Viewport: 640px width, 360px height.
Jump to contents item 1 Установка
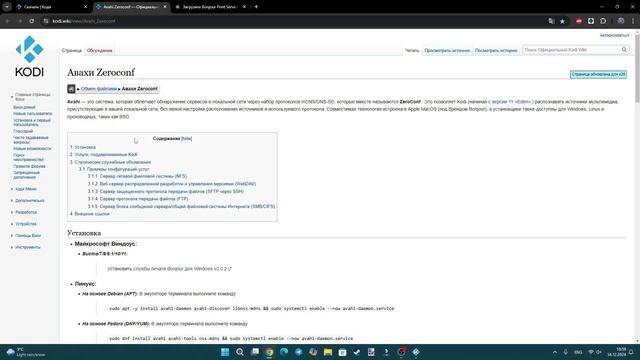(85, 147)
